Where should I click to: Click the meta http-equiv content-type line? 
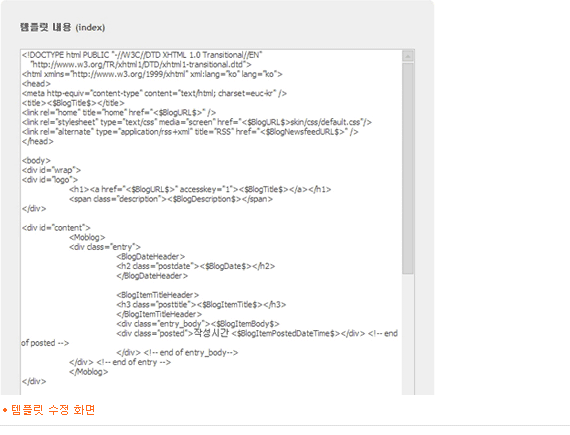click(154, 93)
